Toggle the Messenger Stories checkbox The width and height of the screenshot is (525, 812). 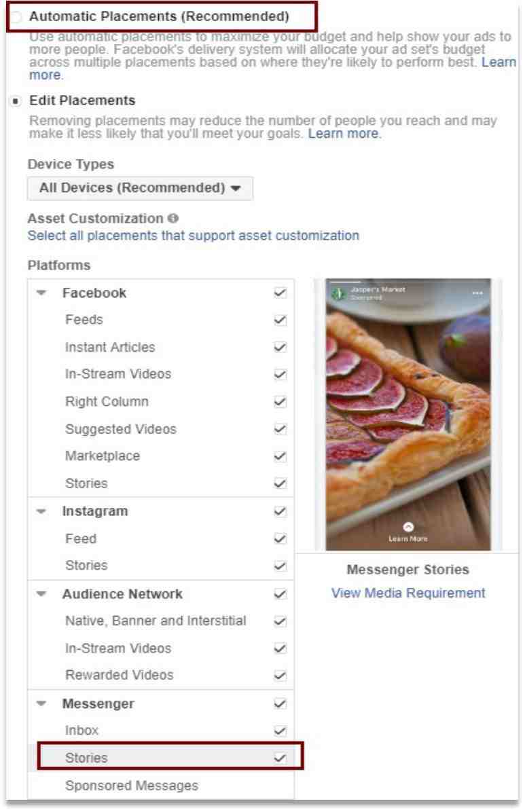280,758
